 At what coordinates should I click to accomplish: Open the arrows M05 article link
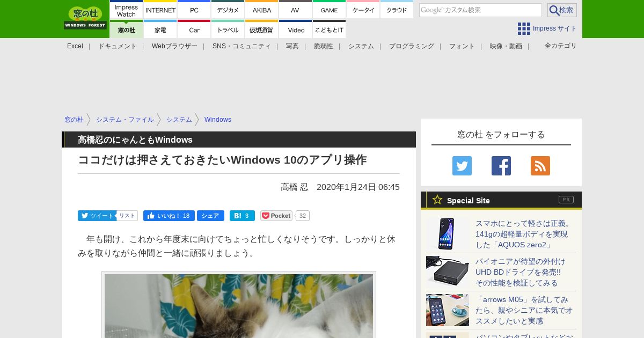coord(524,310)
